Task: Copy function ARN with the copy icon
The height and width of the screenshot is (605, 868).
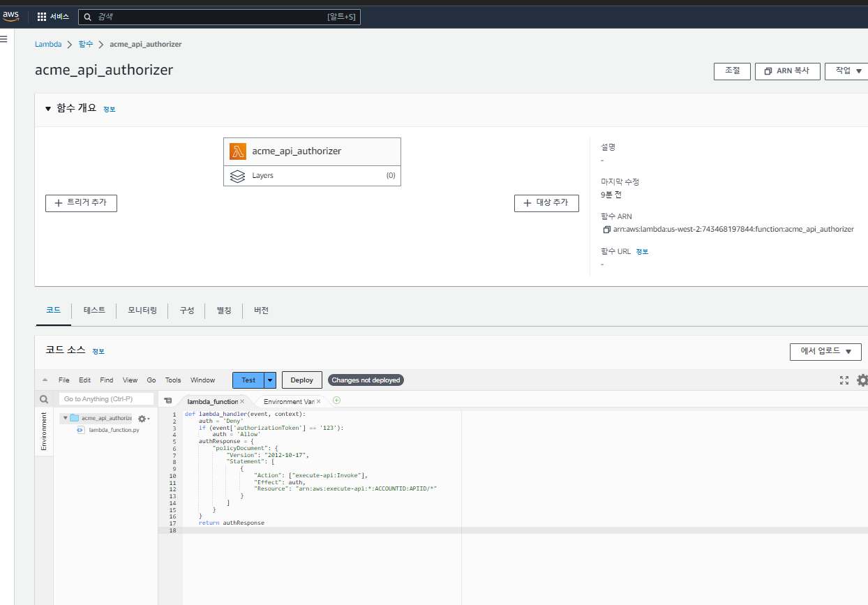Action: (606, 229)
